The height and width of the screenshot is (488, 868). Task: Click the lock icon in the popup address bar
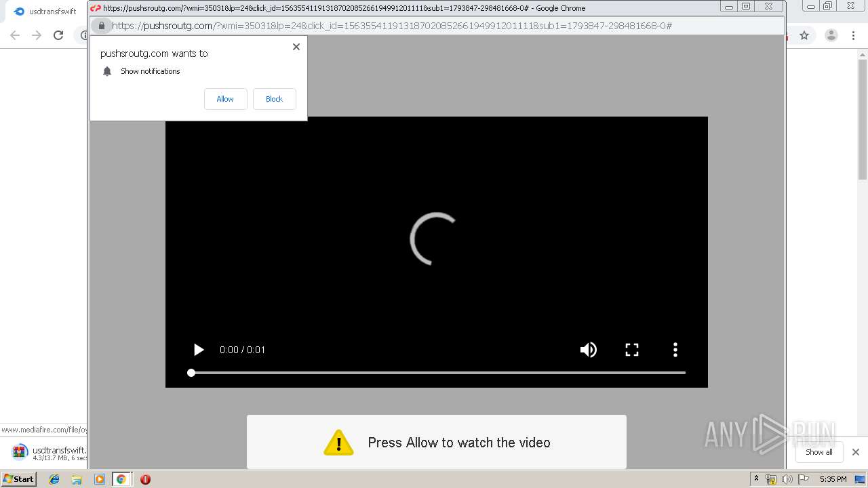pos(102,26)
